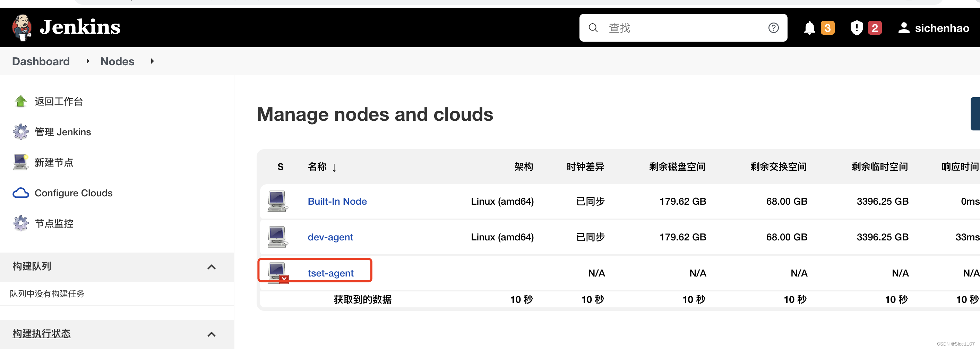This screenshot has height=349, width=980.
Task: Click the 节点监控 gear icon
Action: (x=20, y=223)
